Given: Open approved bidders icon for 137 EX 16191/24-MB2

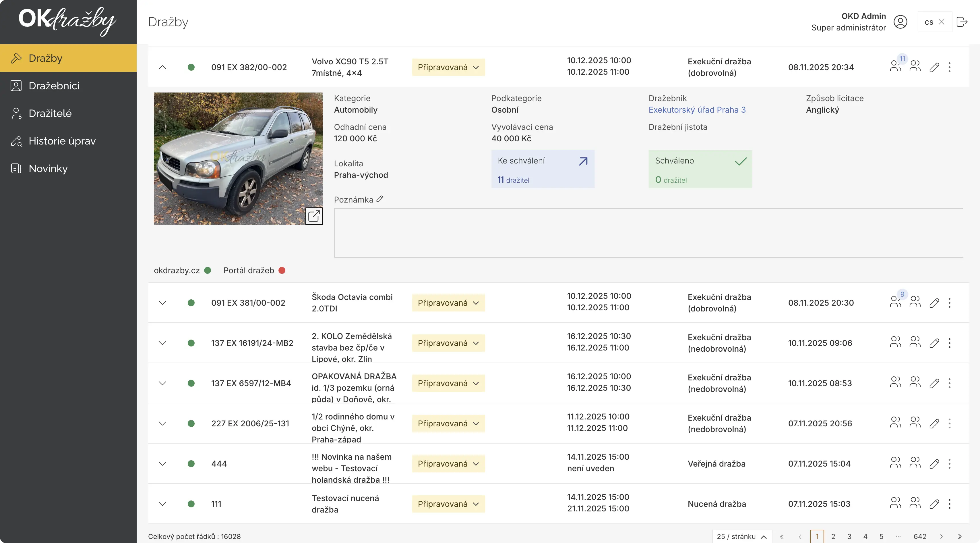Looking at the screenshot, I should tap(915, 342).
